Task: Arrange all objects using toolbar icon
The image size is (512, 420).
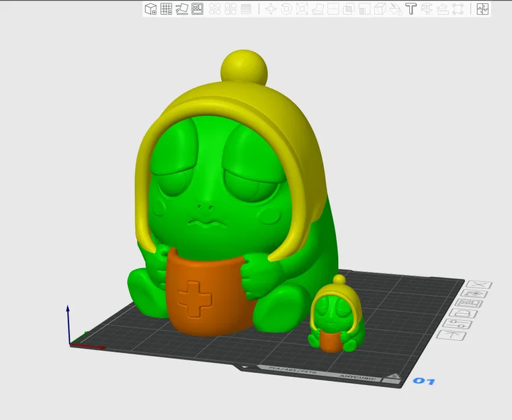Action: (x=198, y=9)
